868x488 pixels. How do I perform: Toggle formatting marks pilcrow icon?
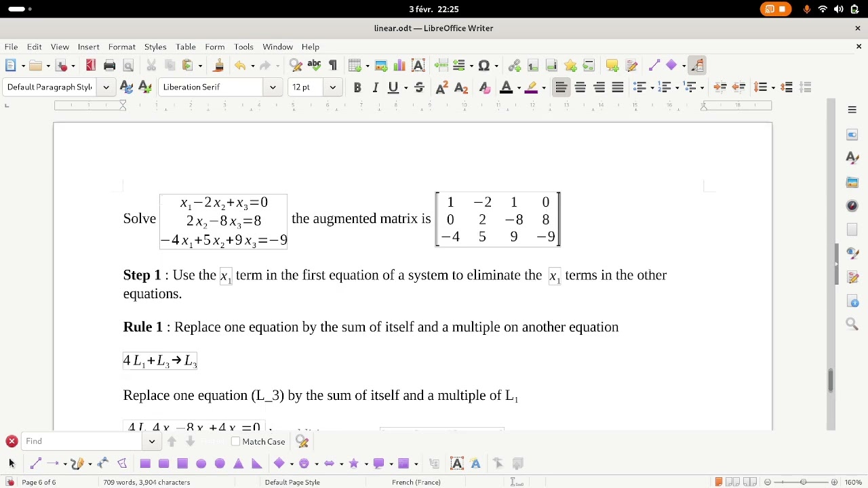[x=333, y=66]
